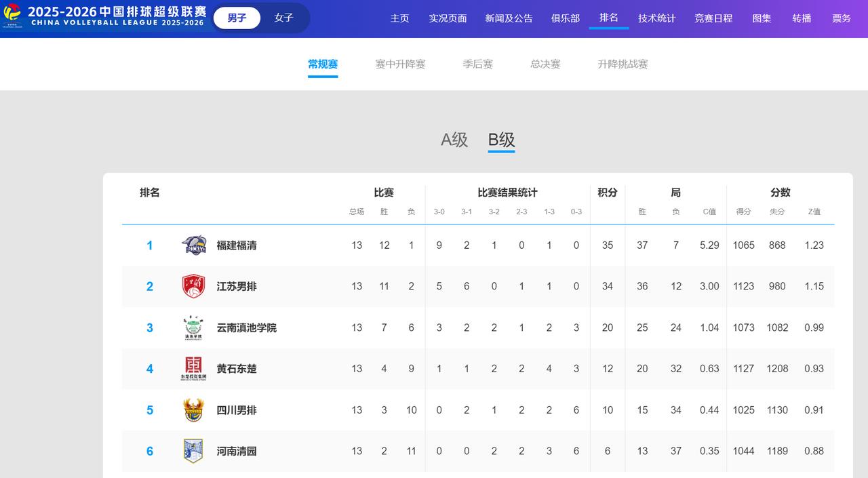This screenshot has width=868, height=478.
Task: Click the 江苏男排 team logo
Action: pos(194,286)
